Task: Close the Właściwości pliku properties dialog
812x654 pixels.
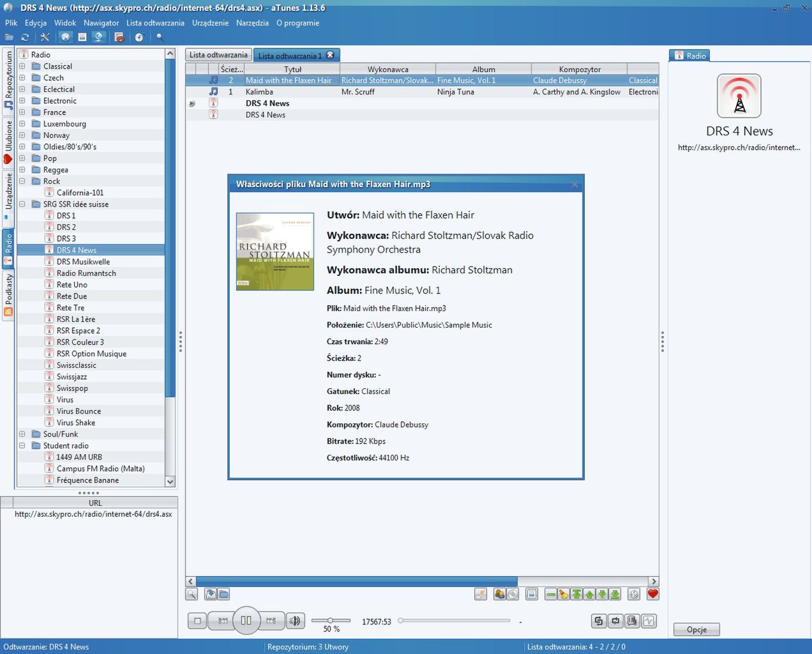Action: coord(575,185)
